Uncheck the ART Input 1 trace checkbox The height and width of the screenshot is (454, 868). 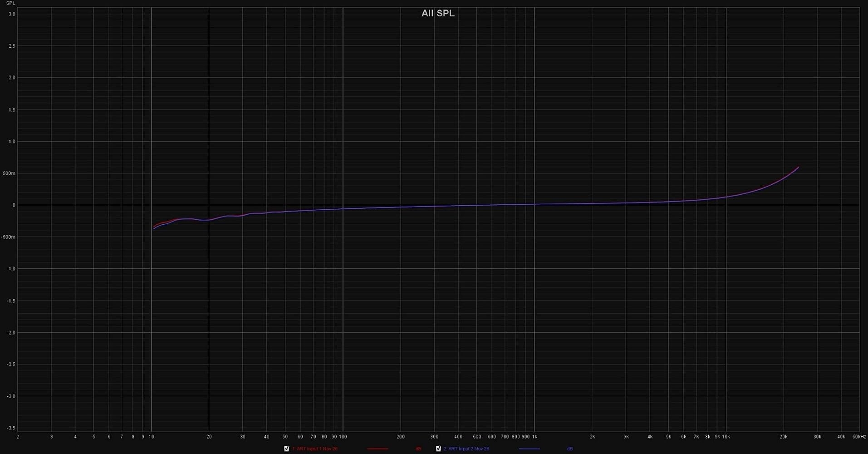(286, 449)
